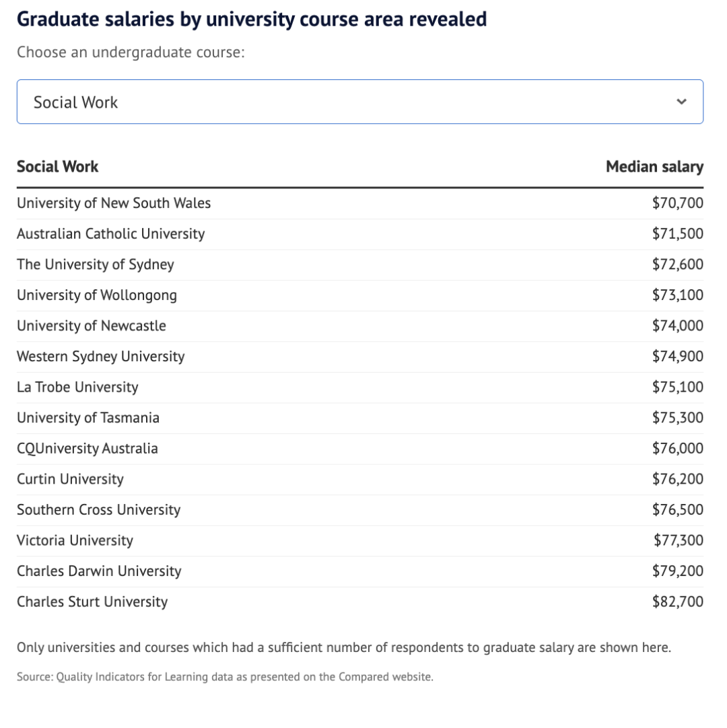Viewport: 727px width, 728px height.
Task: Select the CQUniversity Australia row
Action: (88, 448)
